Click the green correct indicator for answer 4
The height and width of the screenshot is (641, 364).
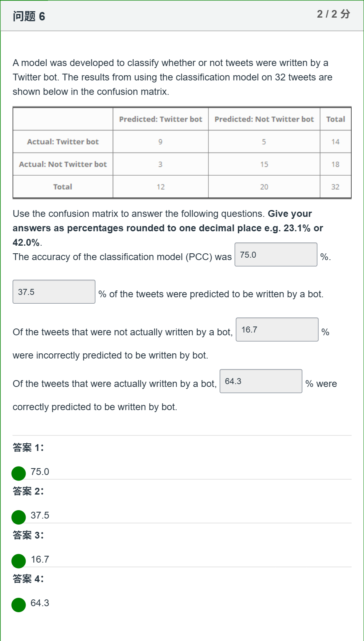(18, 605)
